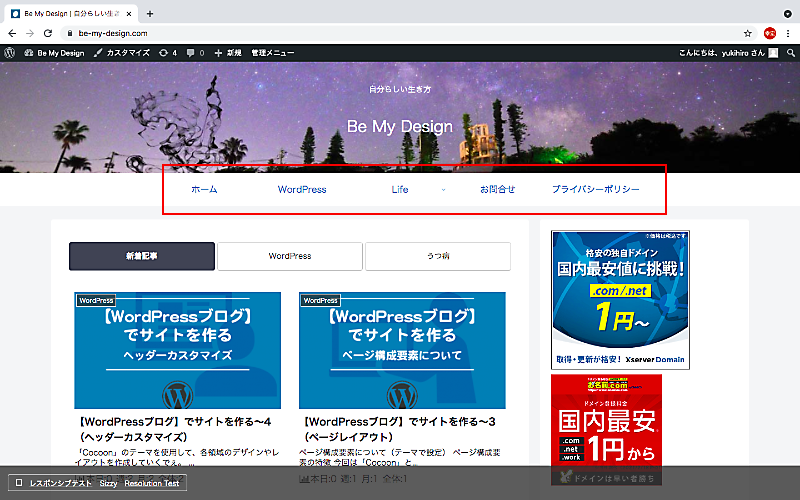The height and width of the screenshot is (500, 800).
Task: Open プライバシーポリシー navigation item
Action: point(595,189)
